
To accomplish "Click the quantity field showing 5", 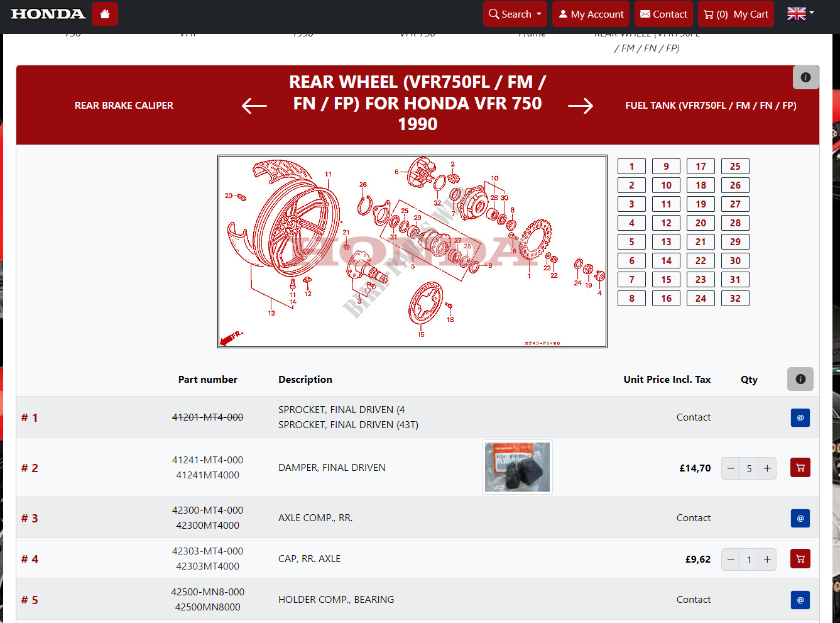I will tap(749, 468).
